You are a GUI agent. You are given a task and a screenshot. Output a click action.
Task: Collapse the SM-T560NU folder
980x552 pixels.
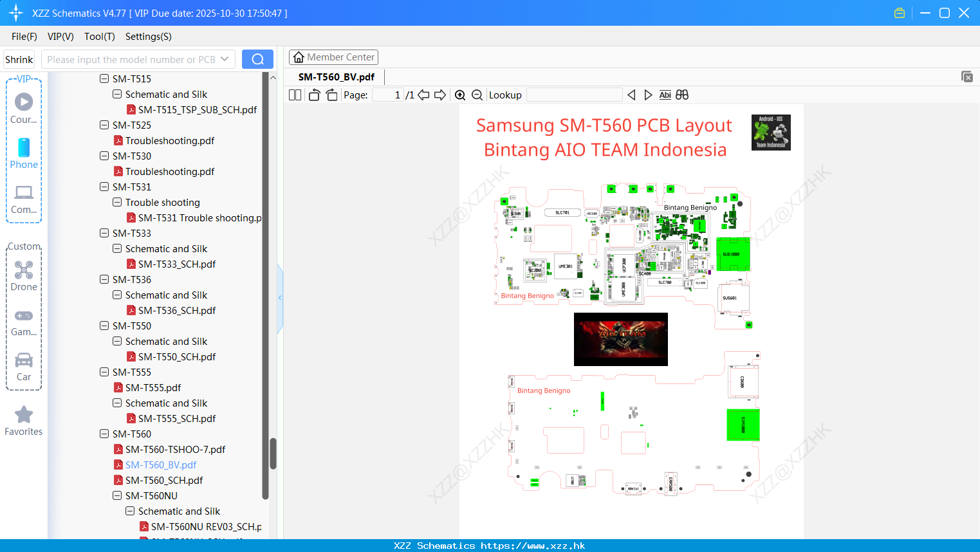click(117, 495)
